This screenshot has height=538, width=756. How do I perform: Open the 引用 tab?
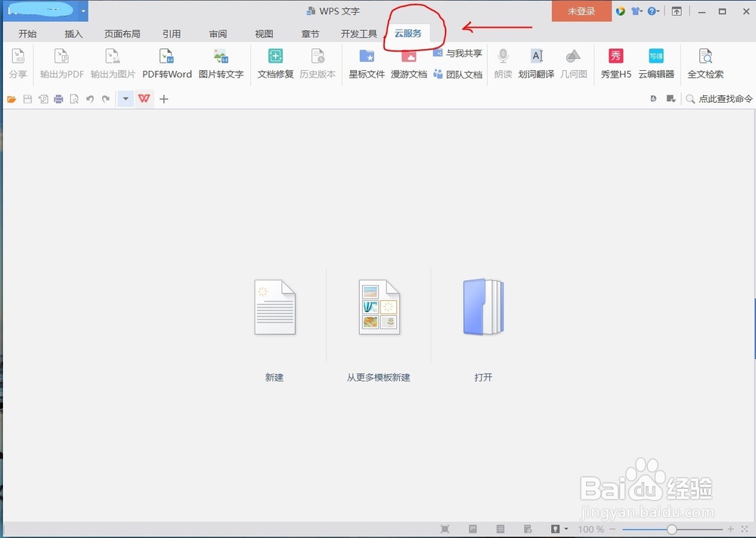click(172, 34)
